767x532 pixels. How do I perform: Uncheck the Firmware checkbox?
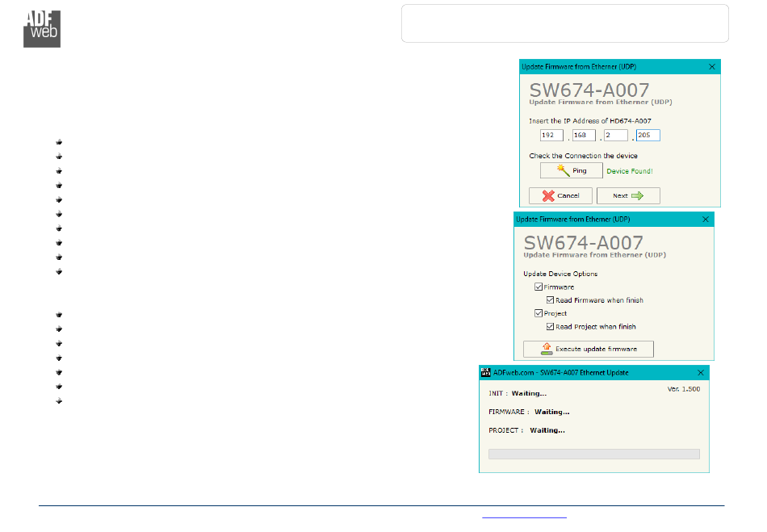(x=539, y=287)
